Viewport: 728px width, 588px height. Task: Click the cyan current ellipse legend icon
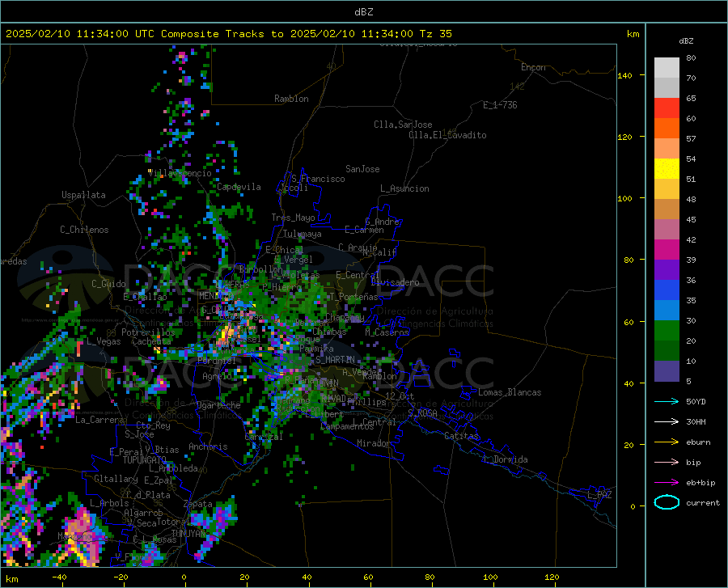(x=667, y=502)
